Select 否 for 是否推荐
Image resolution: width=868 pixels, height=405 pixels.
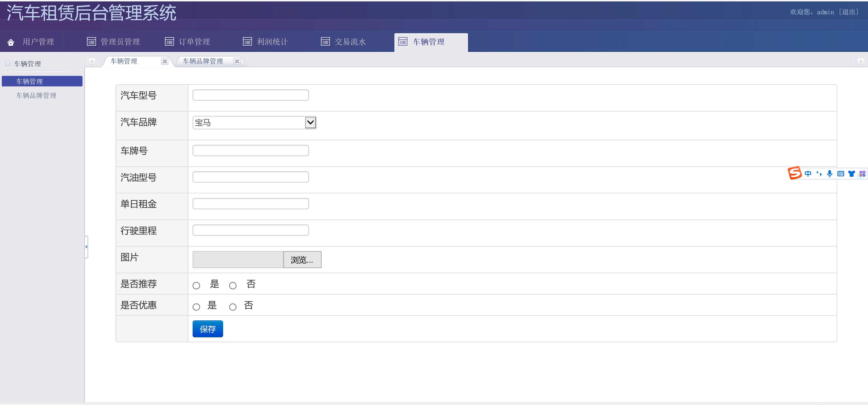point(233,286)
